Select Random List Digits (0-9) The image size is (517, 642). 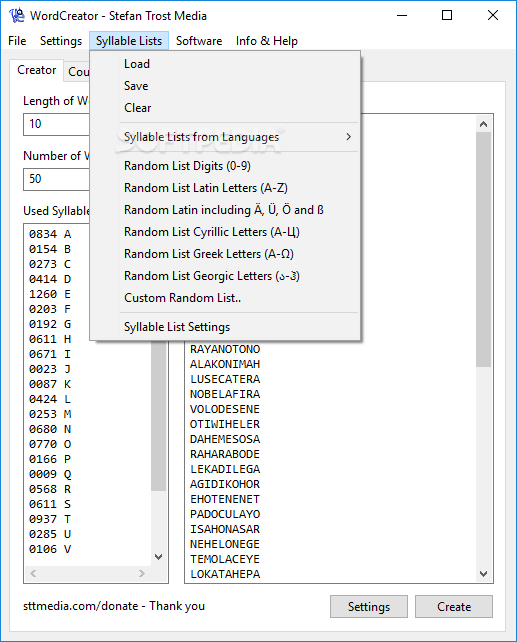pyautogui.click(x=225, y=166)
